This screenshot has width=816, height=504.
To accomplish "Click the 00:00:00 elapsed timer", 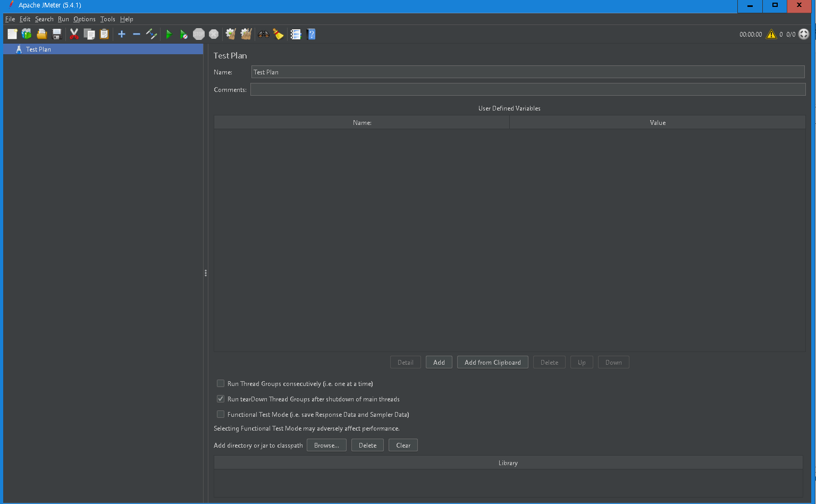I will click(751, 34).
